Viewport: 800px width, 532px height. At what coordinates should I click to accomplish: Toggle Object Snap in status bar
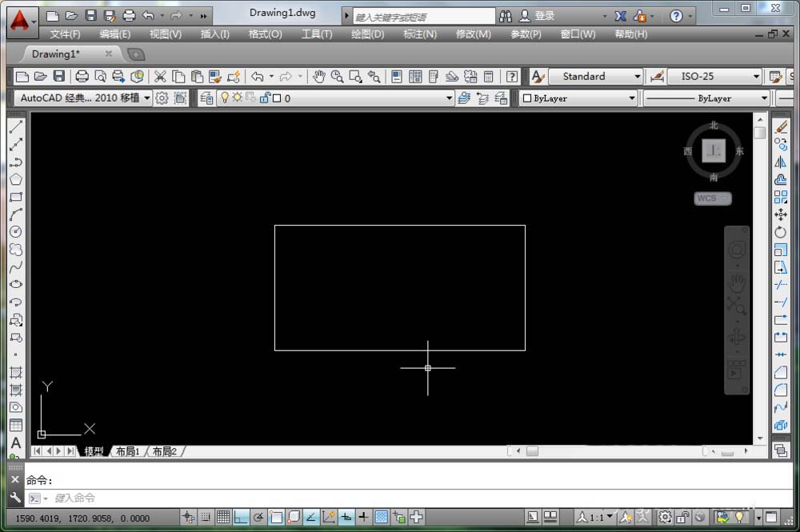276,518
